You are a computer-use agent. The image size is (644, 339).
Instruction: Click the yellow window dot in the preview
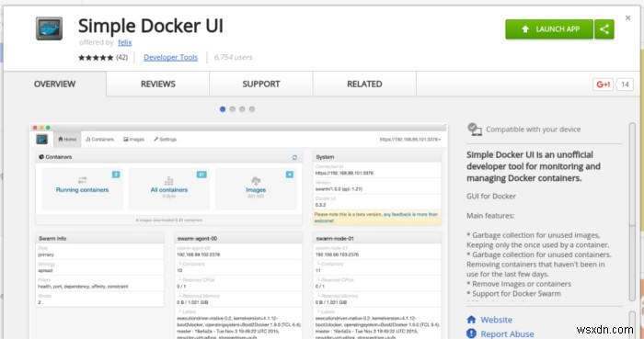point(41,128)
